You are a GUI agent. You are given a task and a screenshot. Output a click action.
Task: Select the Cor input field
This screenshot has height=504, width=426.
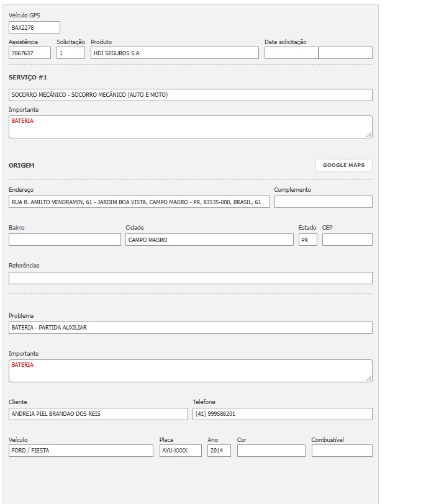click(271, 451)
